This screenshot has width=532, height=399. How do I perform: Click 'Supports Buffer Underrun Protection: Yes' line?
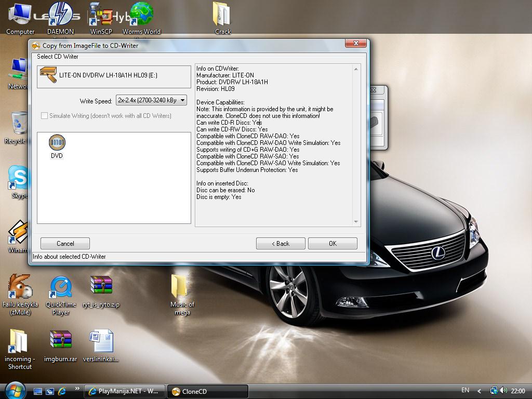(x=247, y=170)
